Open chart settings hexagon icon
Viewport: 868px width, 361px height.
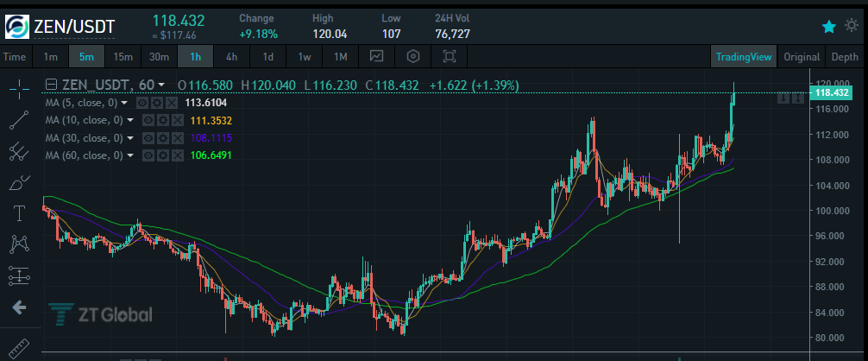click(413, 56)
